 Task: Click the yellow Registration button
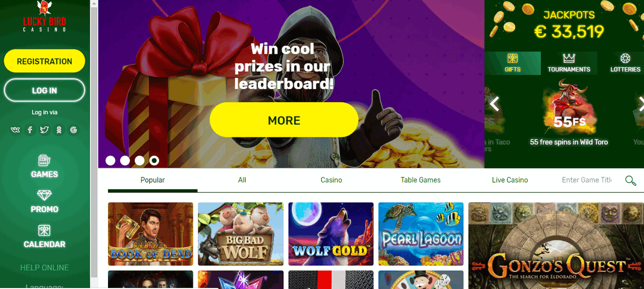click(45, 61)
